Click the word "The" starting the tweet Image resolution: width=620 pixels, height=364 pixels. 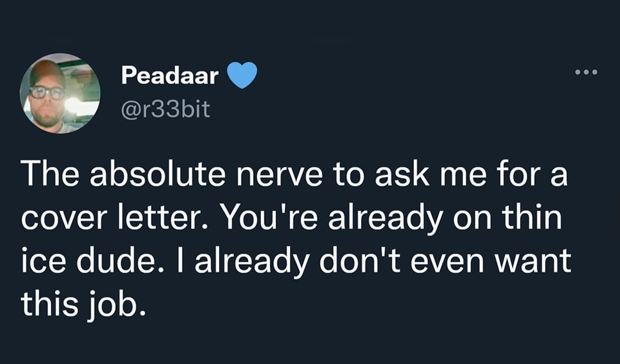(x=50, y=176)
